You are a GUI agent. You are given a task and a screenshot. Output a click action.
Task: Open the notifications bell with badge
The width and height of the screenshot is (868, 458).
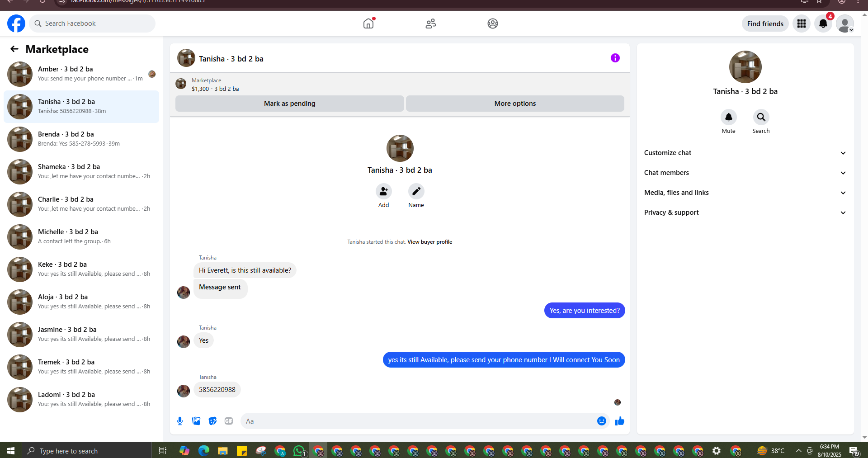coord(823,24)
